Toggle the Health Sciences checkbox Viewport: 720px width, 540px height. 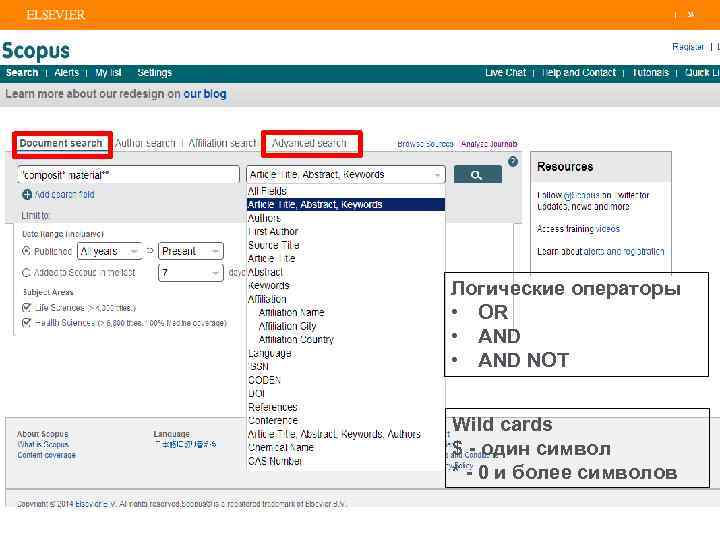(27, 323)
